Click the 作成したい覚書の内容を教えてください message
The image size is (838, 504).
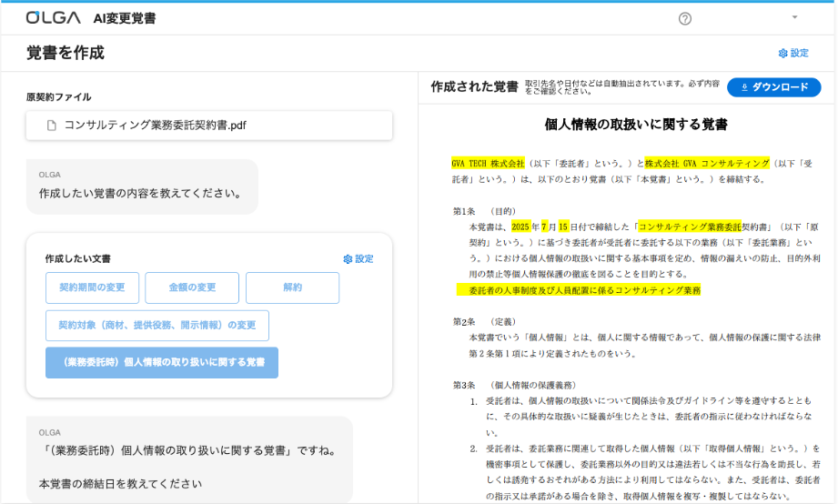[x=142, y=193]
